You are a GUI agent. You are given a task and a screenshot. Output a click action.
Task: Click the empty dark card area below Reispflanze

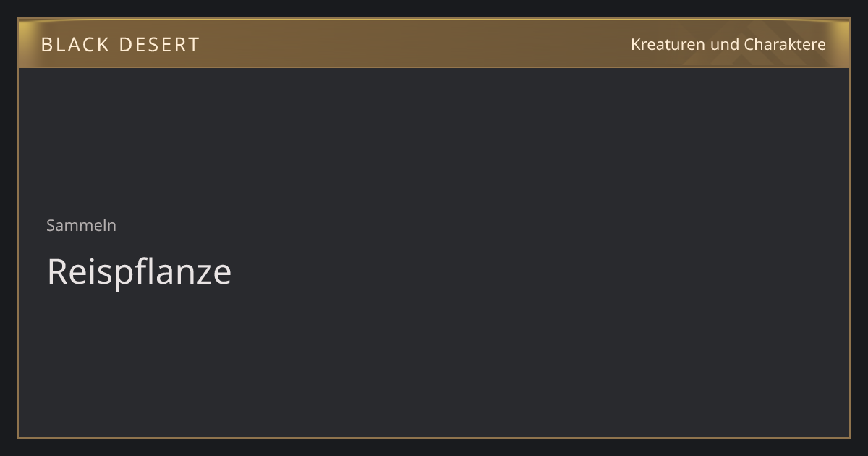434,362
